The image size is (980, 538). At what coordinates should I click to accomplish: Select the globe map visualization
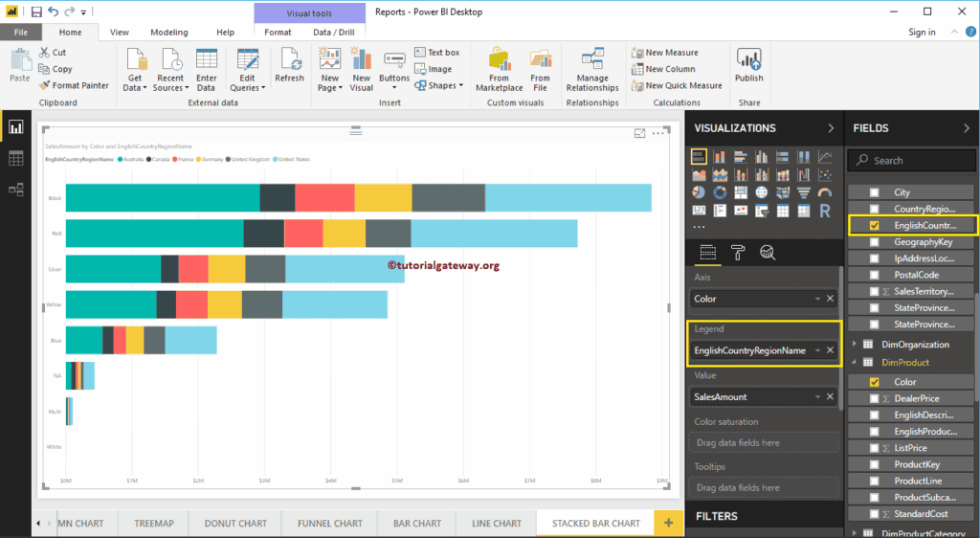(761, 193)
